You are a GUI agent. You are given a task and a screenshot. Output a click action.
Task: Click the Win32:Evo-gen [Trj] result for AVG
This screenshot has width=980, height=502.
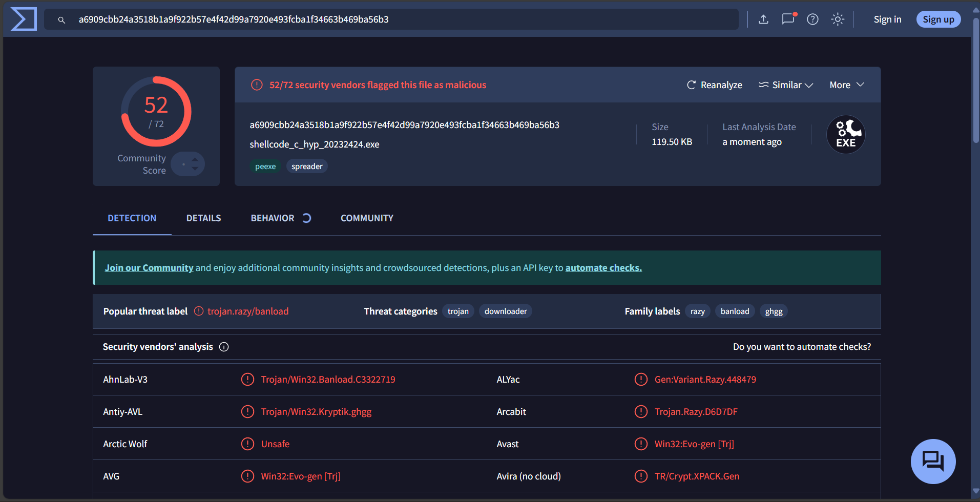click(301, 476)
